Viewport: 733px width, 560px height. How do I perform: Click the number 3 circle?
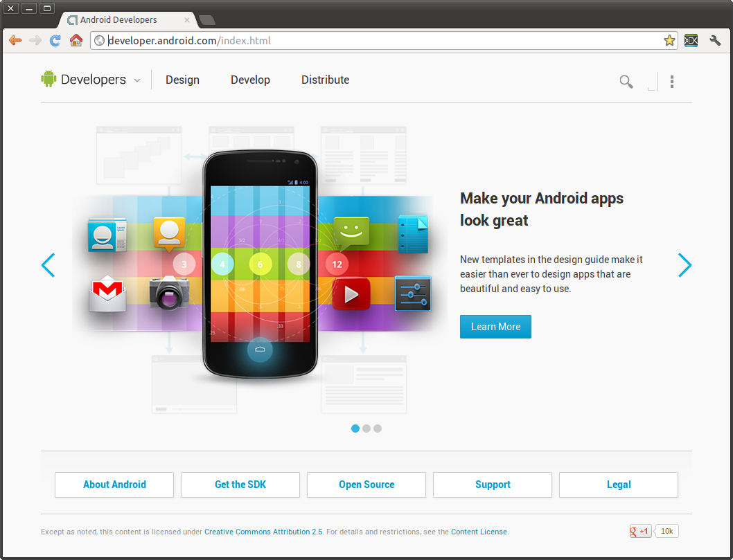click(184, 264)
